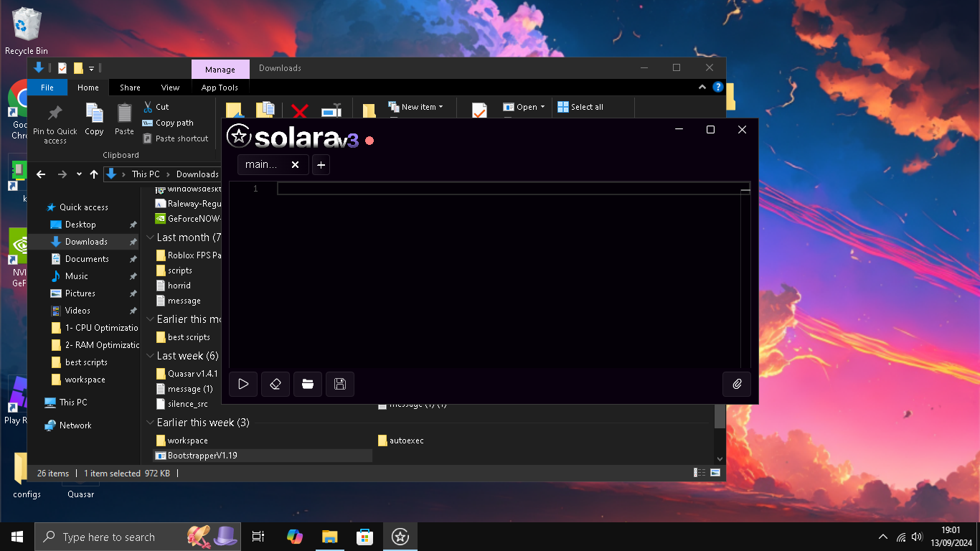Click the Paste button in the ribbon
The height and width of the screenshot is (551, 980).
(124, 120)
